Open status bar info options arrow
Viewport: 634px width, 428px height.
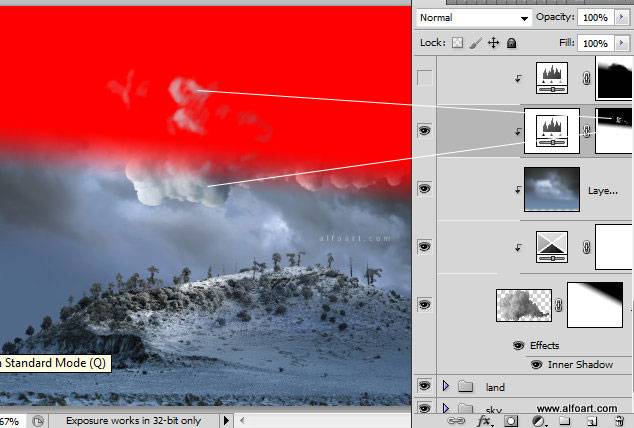point(226,421)
